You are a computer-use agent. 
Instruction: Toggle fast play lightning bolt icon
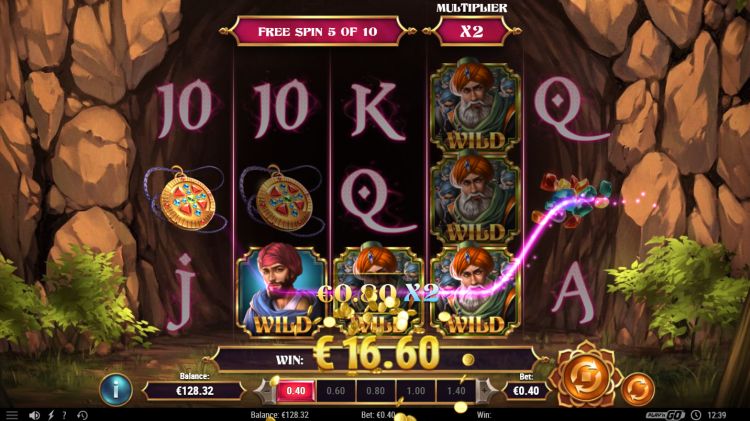pyautogui.click(x=51, y=415)
